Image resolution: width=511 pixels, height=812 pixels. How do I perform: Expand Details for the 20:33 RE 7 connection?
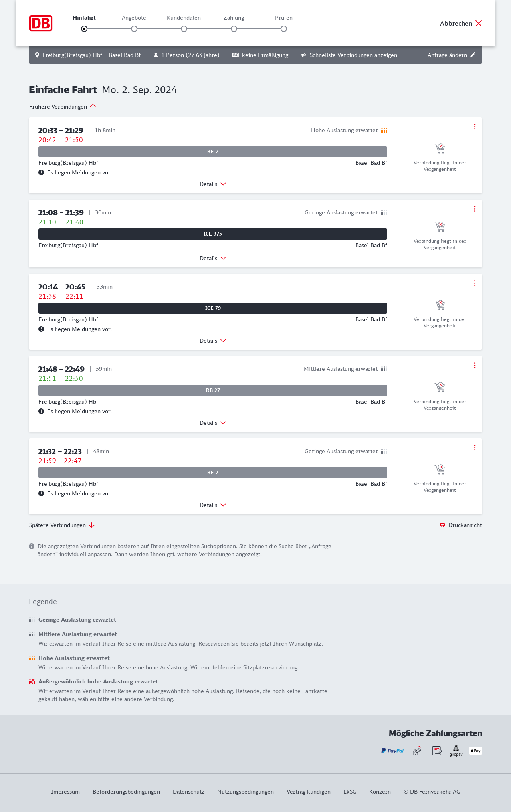[x=213, y=184]
